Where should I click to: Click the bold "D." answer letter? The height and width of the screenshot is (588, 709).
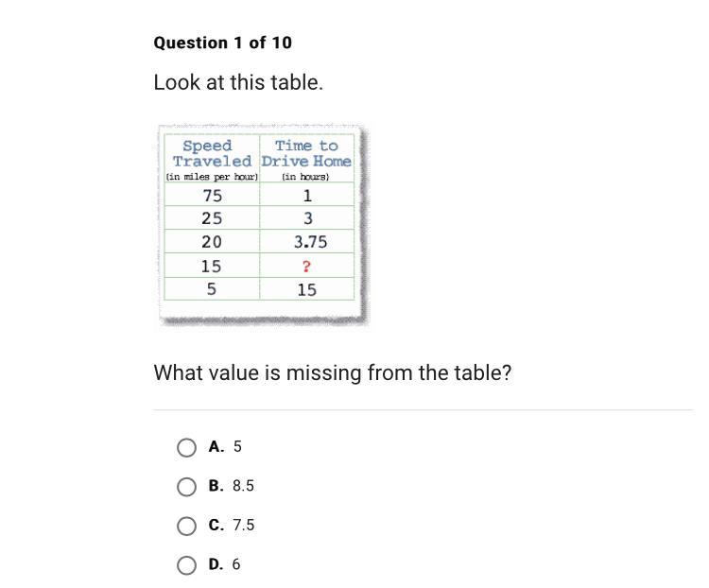click(x=216, y=564)
